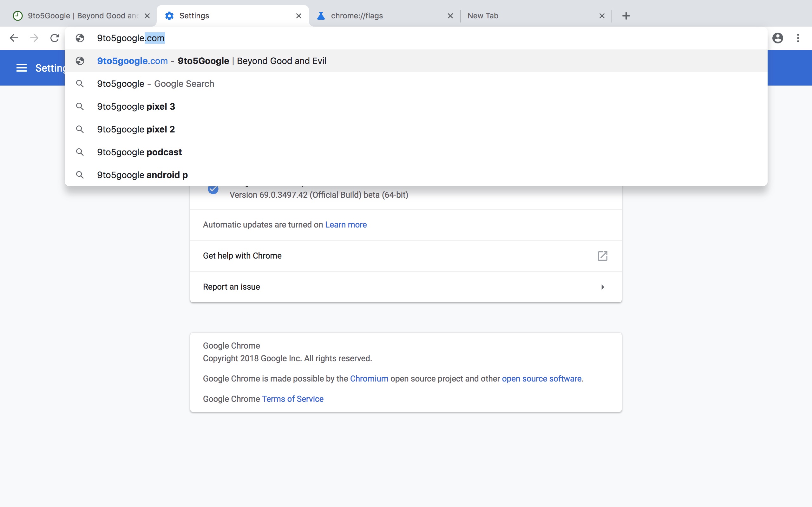Open Chrome's three-dot menu
Screen dimensions: 812x507
798,38
